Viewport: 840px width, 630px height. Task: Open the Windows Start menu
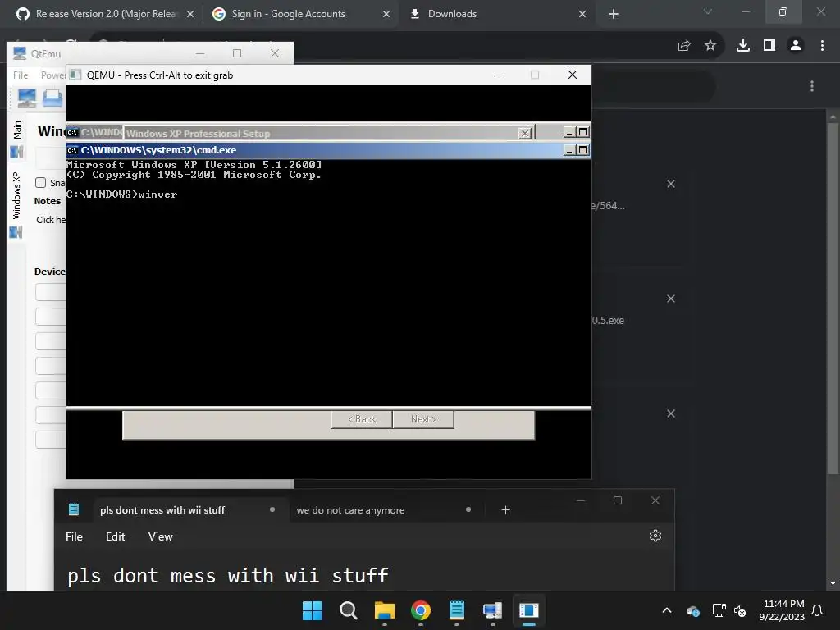click(313, 610)
